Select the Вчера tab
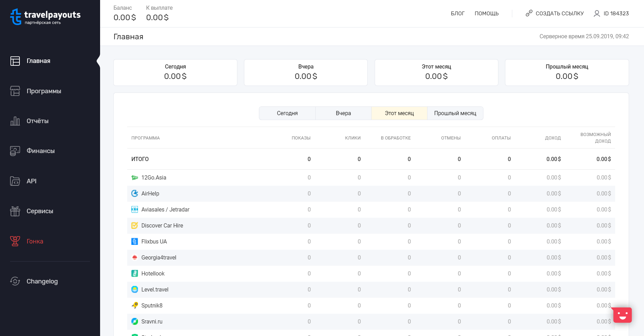Viewport: 644px width, 336px height. pyautogui.click(x=343, y=113)
